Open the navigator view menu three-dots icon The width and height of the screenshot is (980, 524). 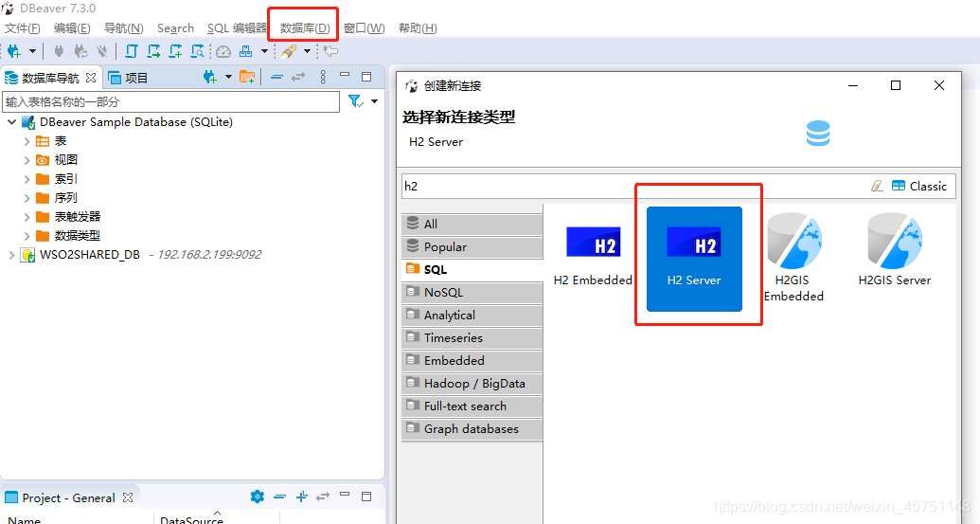323,77
